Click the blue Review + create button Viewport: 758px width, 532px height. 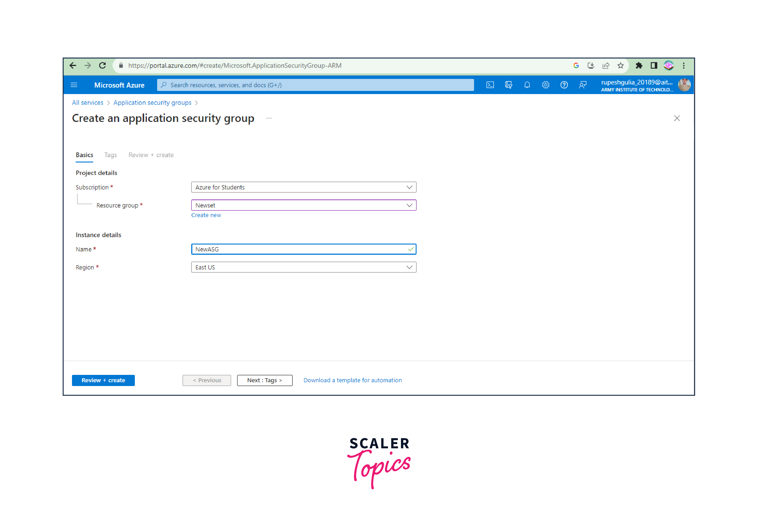pos(103,380)
